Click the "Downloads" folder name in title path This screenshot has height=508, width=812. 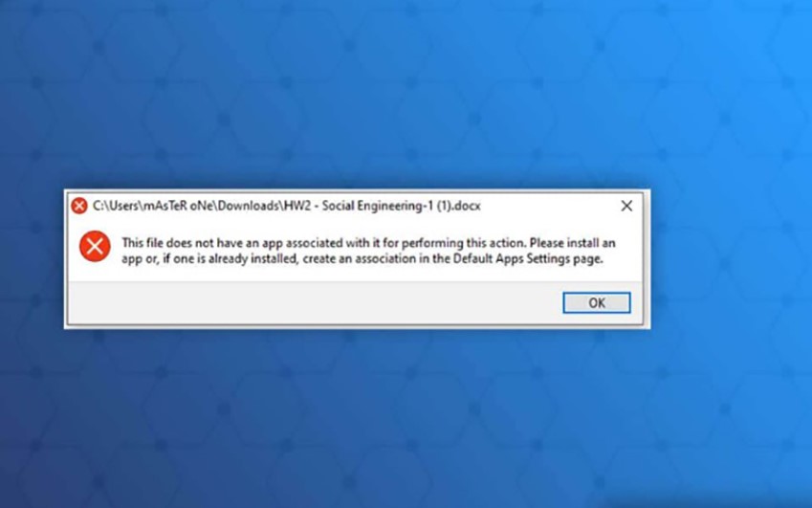248,206
